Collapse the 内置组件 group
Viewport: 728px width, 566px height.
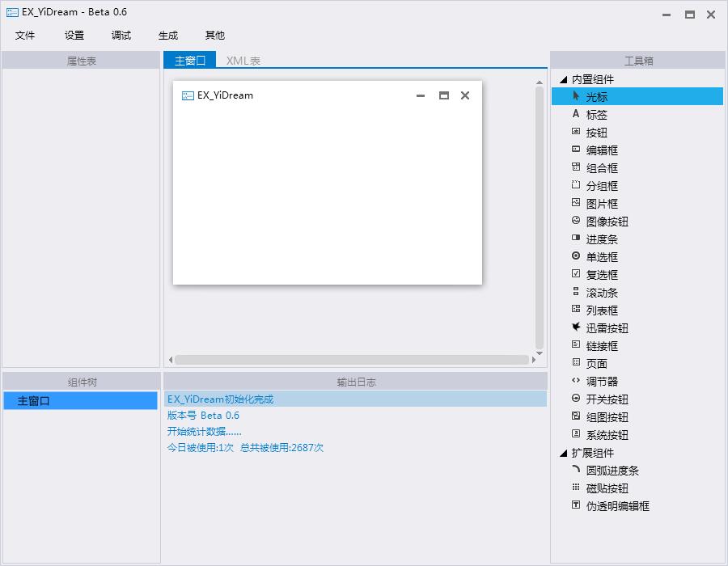click(564, 79)
